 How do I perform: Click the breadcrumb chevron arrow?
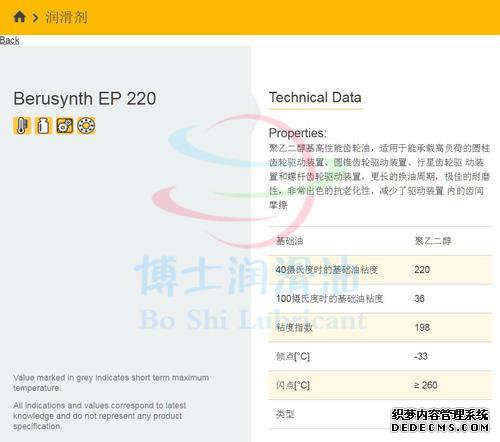pos(36,17)
